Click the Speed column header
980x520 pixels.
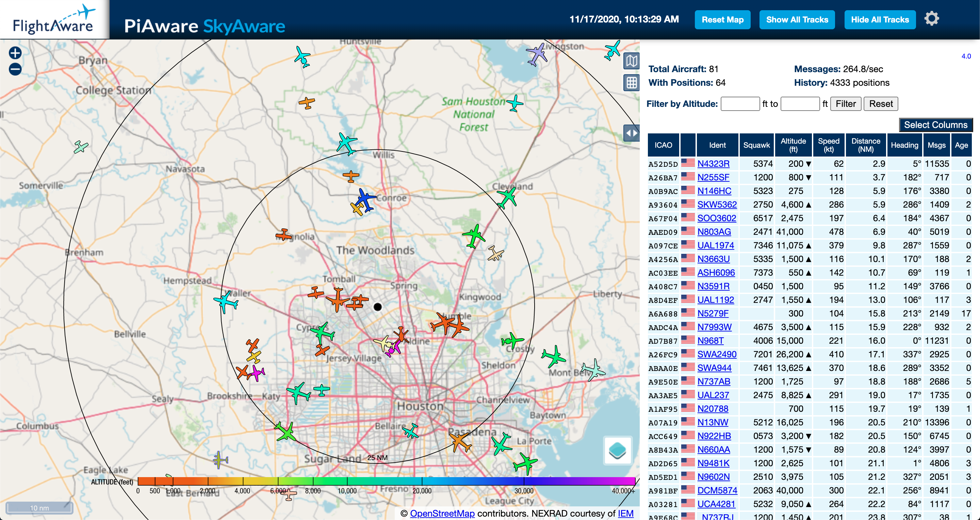pos(828,145)
